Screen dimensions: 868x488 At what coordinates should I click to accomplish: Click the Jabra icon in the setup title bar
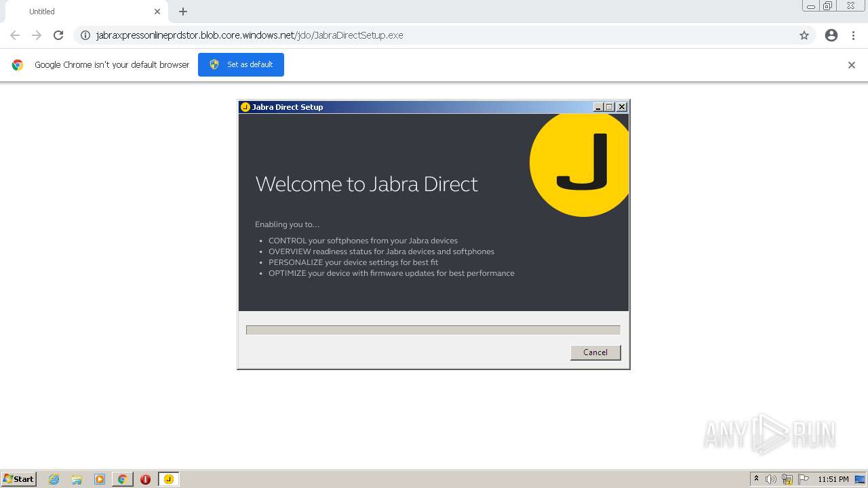point(245,107)
